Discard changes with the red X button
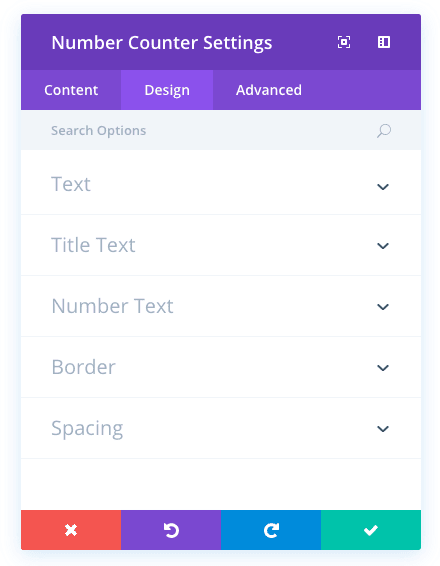This screenshot has height=566, width=440. click(71, 530)
